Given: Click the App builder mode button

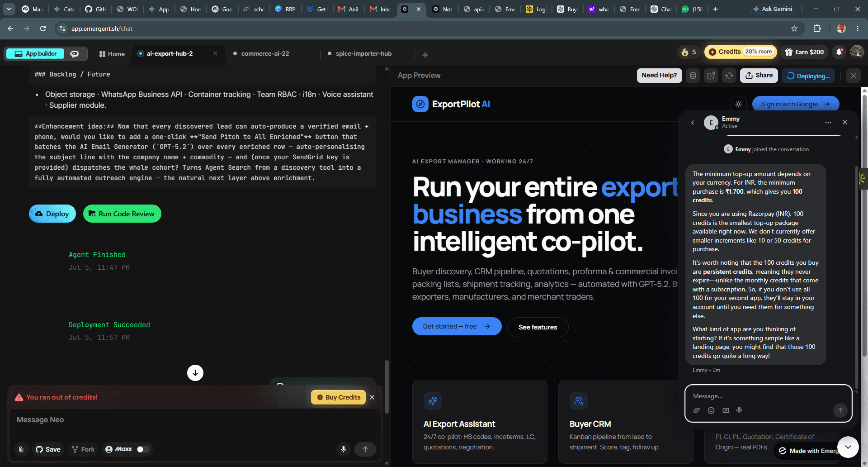Looking at the screenshot, I should click(35, 53).
